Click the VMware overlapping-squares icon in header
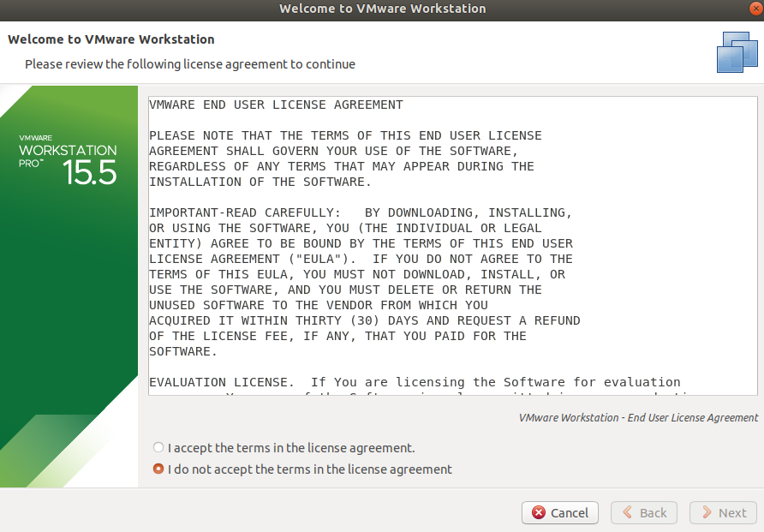 pyautogui.click(x=737, y=52)
